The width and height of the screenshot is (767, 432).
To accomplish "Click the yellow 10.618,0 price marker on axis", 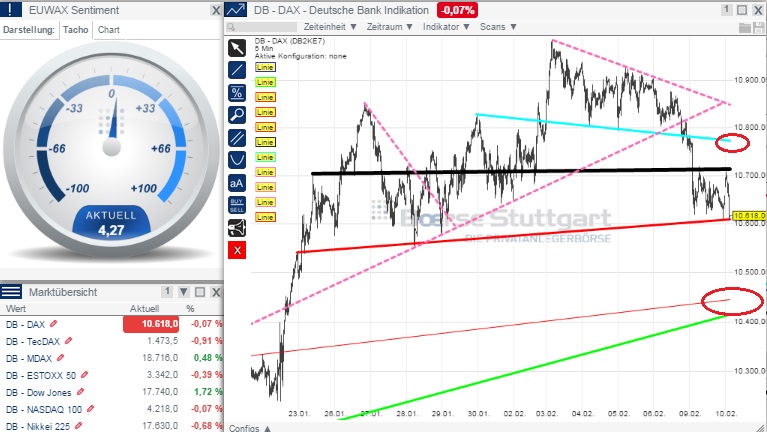I will click(x=749, y=215).
